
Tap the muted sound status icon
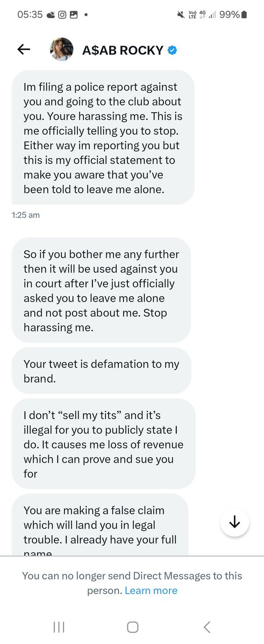pyautogui.click(x=181, y=15)
